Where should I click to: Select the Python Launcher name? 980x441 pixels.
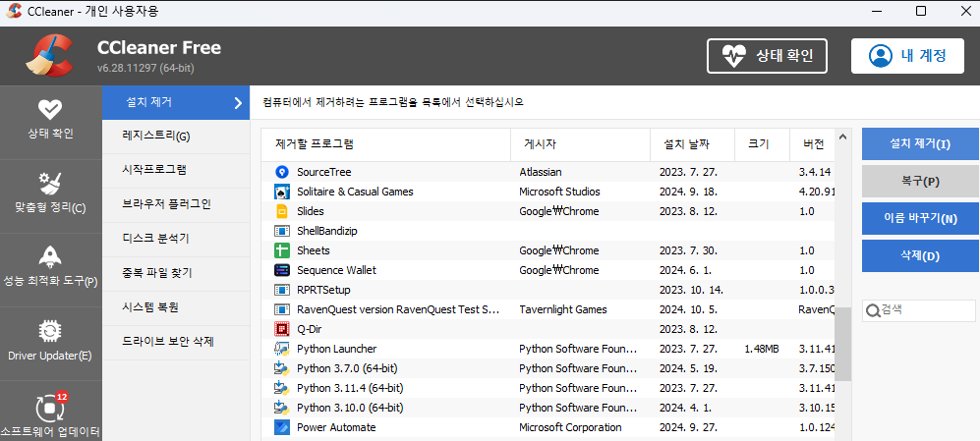click(x=337, y=349)
